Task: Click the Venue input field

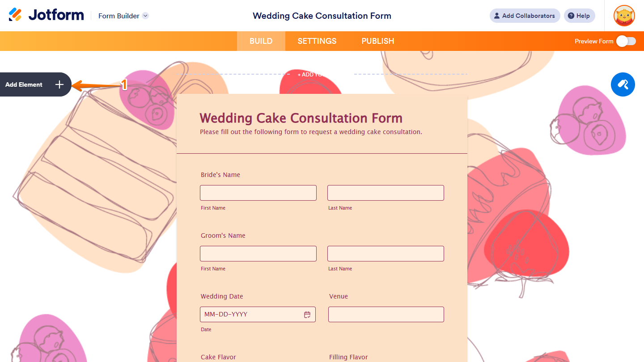Action: (386, 314)
